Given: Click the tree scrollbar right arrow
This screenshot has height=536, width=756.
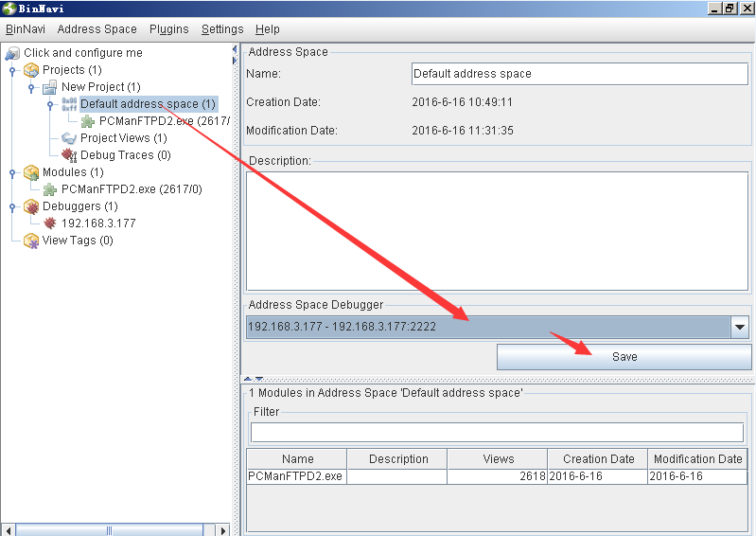Looking at the screenshot, I should (x=222, y=530).
